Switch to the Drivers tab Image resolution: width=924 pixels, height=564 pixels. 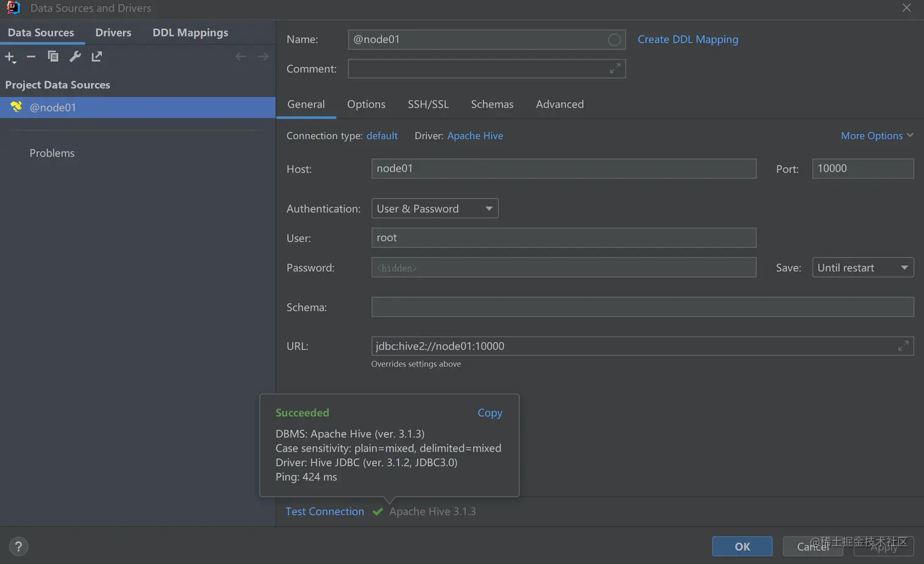(x=113, y=32)
